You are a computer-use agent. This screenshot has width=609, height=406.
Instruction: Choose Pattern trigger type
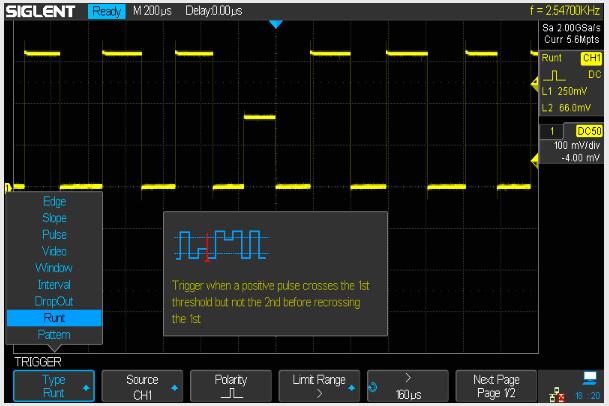(x=54, y=333)
